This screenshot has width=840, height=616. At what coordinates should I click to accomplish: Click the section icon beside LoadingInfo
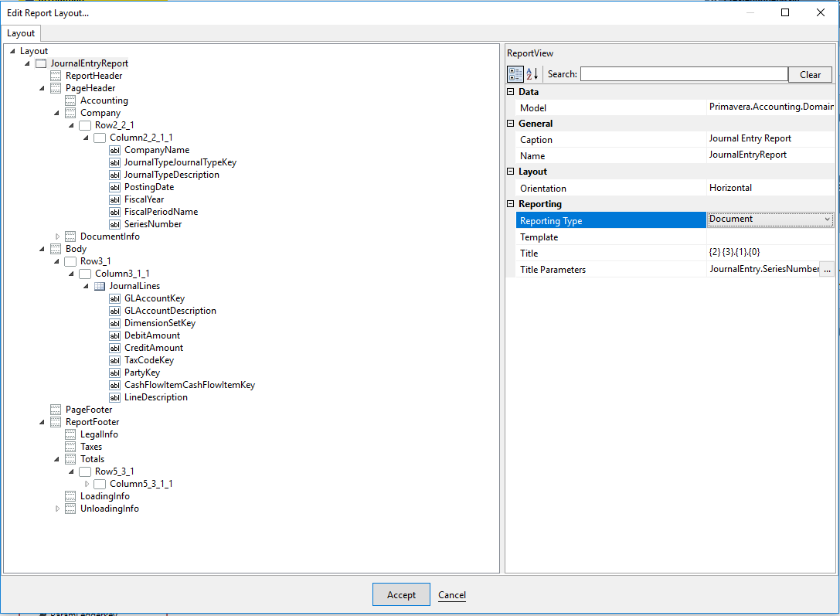coord(70,496)
